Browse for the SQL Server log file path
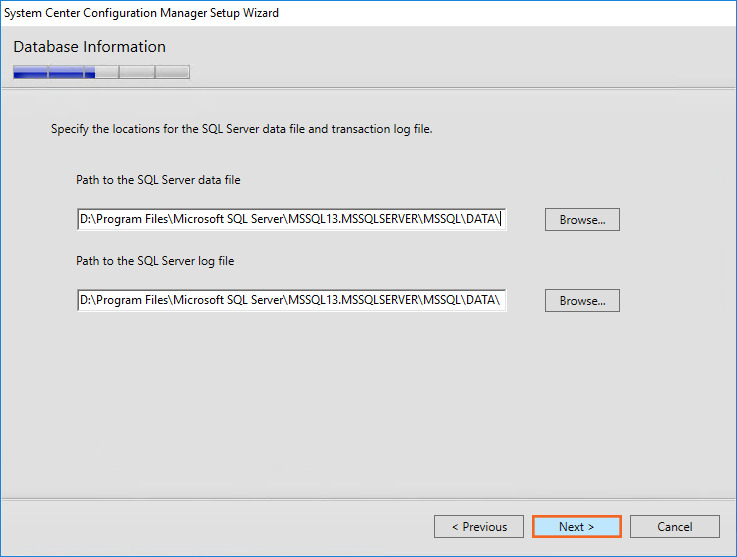 point(582,301)
